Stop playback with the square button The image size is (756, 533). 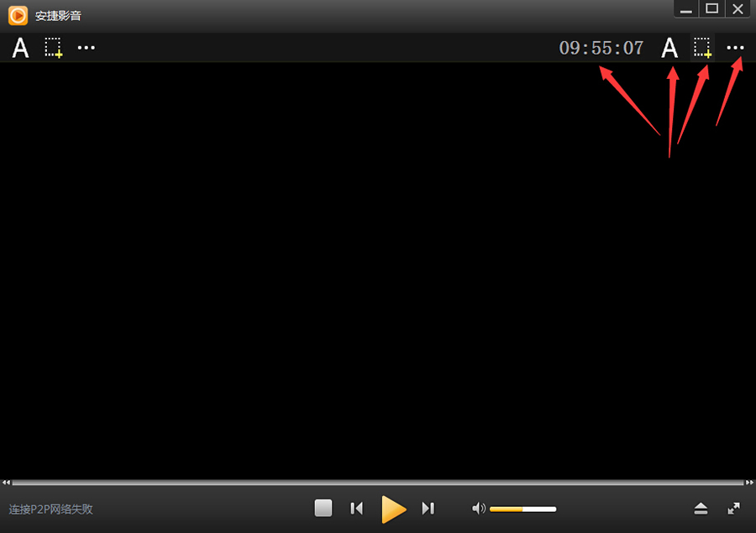tap(323, 508)
